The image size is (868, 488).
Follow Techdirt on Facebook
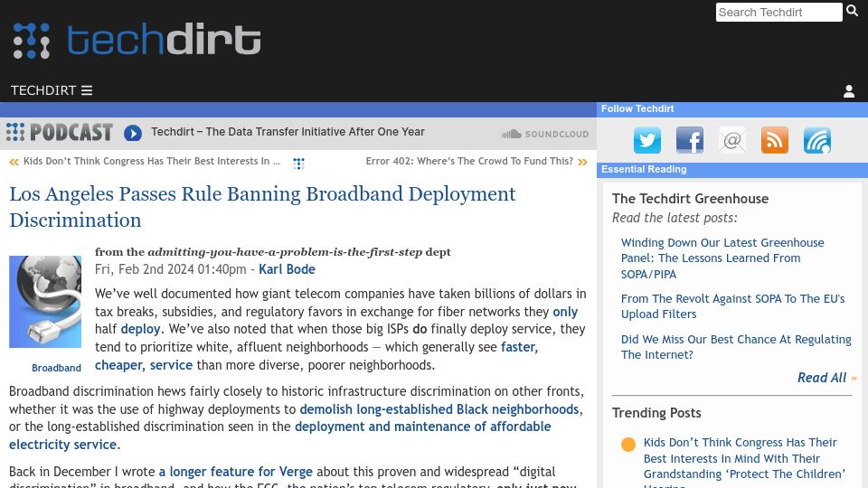[x=690, y=140]
